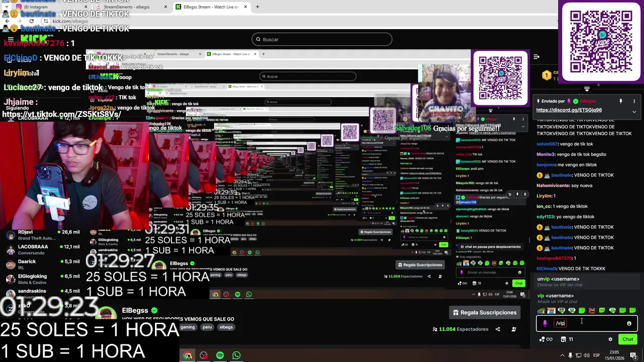Screen dimensions: 644x362
Task: Close the Instagram tab
Action: click(x=85, y=7)
